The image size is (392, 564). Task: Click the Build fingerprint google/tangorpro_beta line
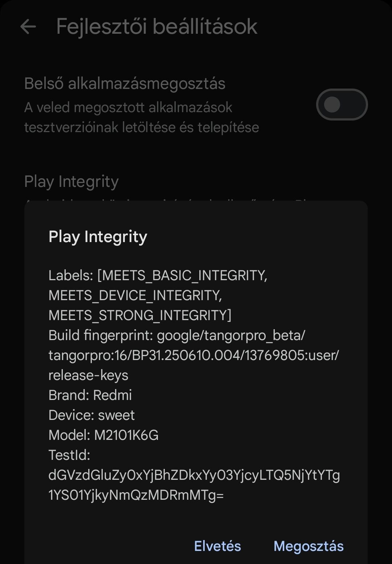tap(177, 335)
